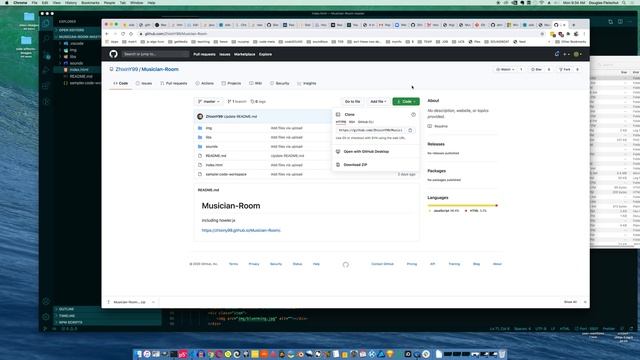Open the Bookmarks menu in menu bar
This screenshot has height=360, width=640.
point(90,3)
